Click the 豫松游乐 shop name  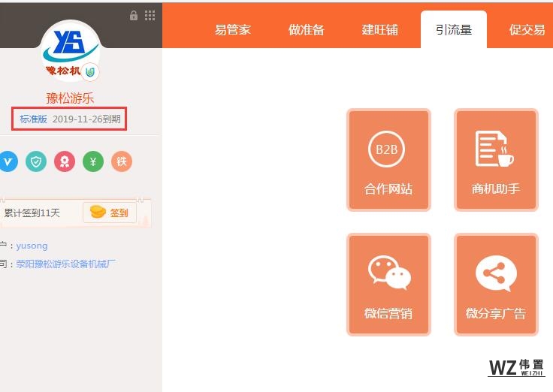tap(70, 98)
